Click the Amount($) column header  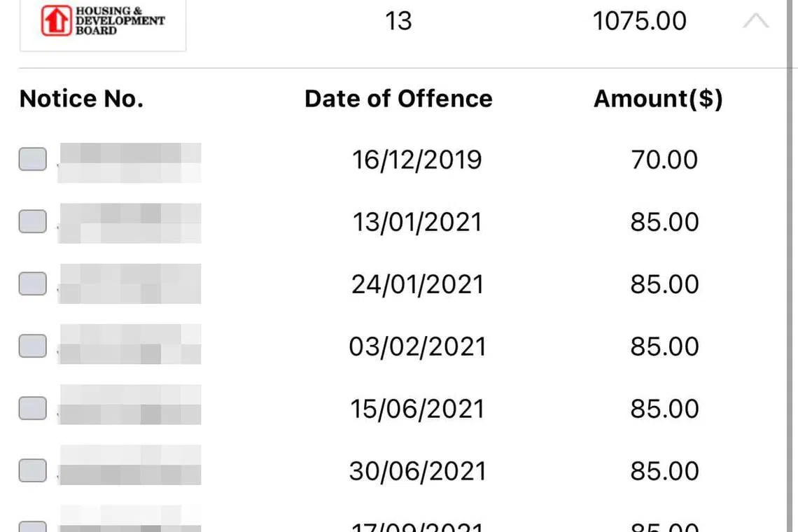point(658,99)
